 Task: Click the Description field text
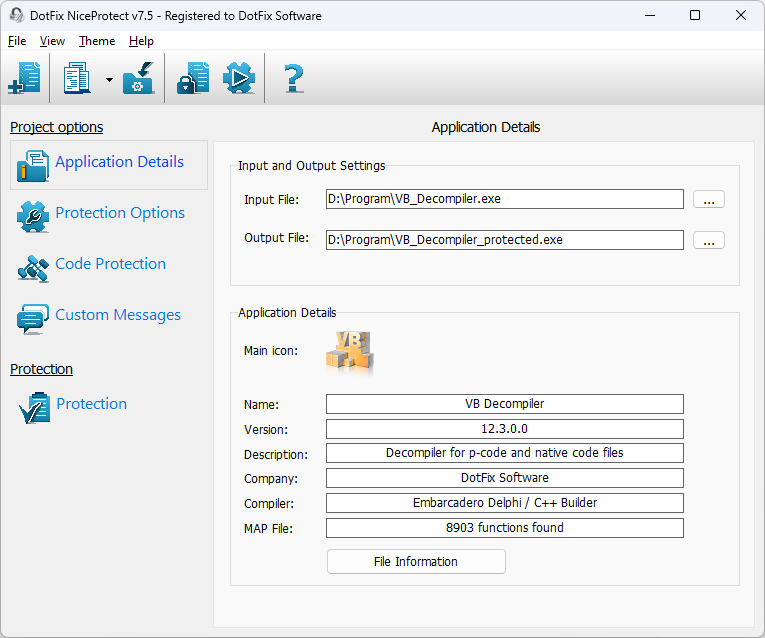(x=504, y=453)
